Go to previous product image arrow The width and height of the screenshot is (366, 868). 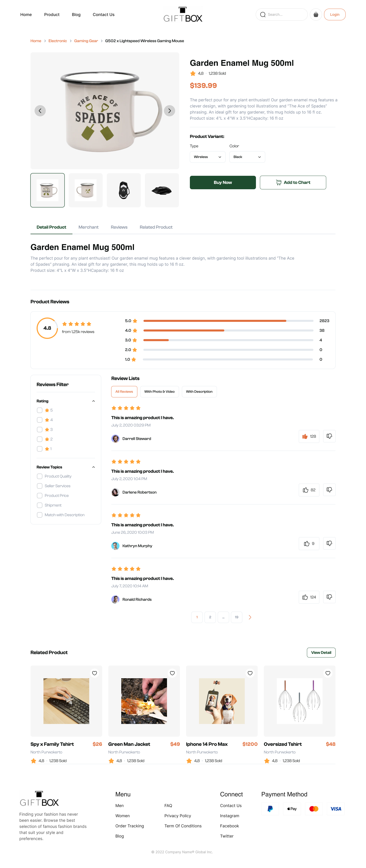click(x=40, y=111)
